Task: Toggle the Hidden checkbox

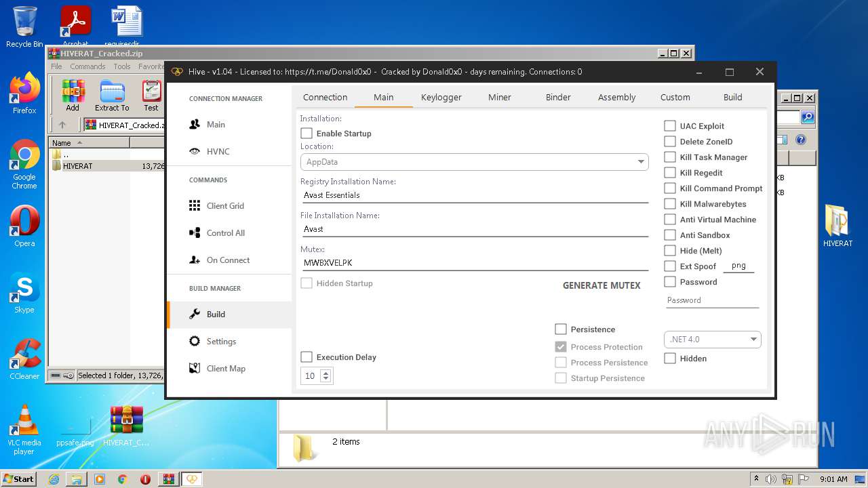Action: click(x=670, y=359)
